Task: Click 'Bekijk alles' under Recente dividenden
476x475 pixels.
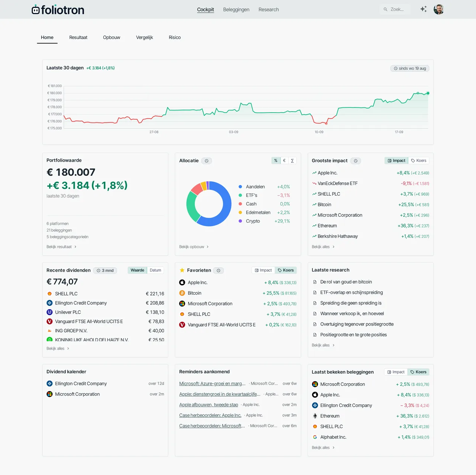Action: (x=58, y=349)
